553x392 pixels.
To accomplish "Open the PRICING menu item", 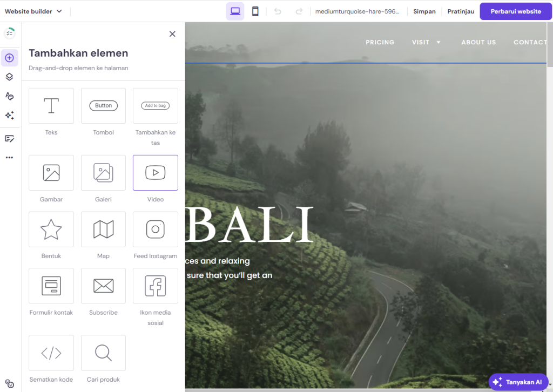I will point(380,42).
